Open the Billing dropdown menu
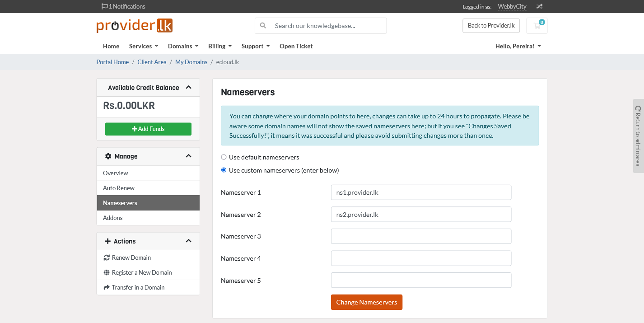The height and width of the screenshot is (323, 644). tap(219, 46)
